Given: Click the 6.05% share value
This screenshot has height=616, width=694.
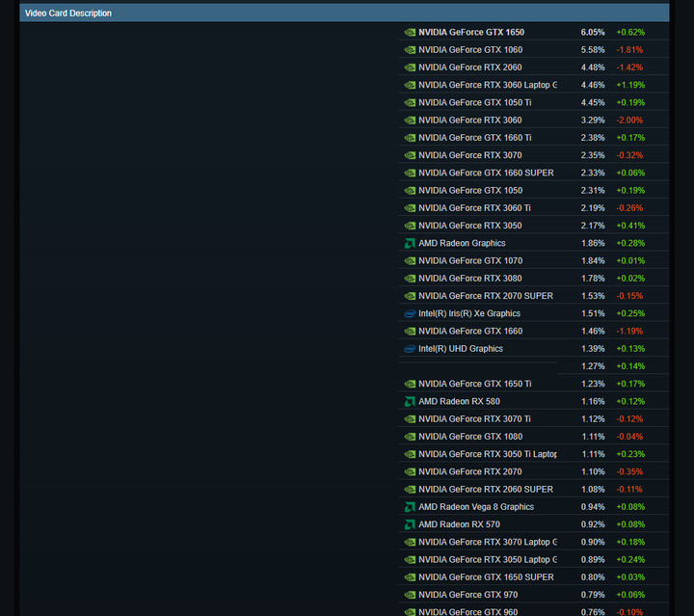Looking at the screenshot, I should [593, 33].
